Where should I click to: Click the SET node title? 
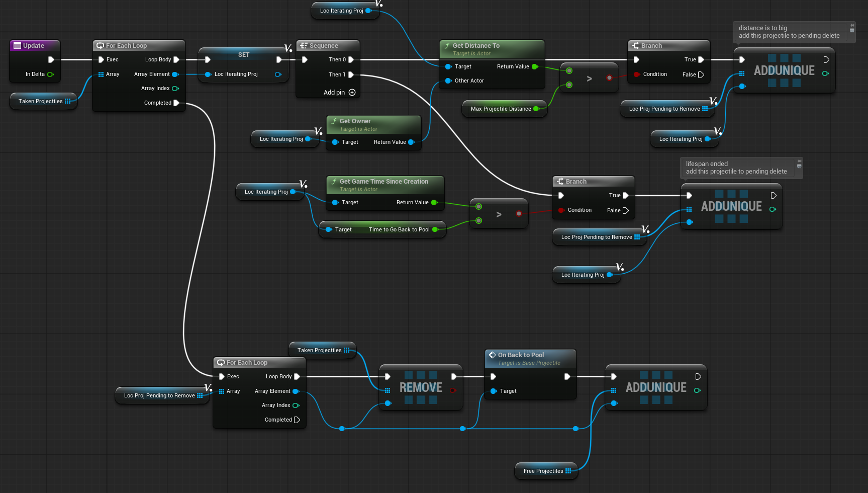click(x=244, y=55)
